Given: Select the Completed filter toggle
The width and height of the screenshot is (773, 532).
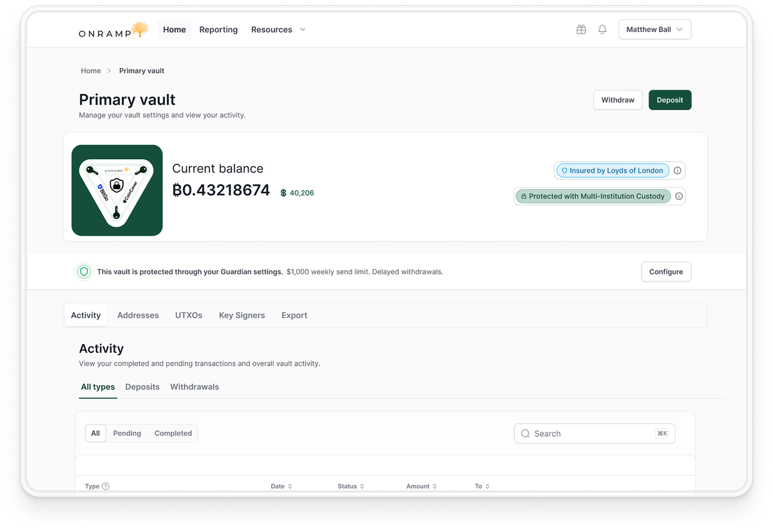Looking at the screenshot, I should [173, 433].
